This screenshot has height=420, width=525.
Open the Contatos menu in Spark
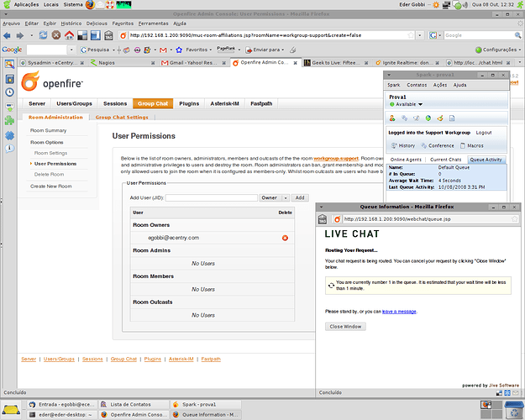[417, 85]
